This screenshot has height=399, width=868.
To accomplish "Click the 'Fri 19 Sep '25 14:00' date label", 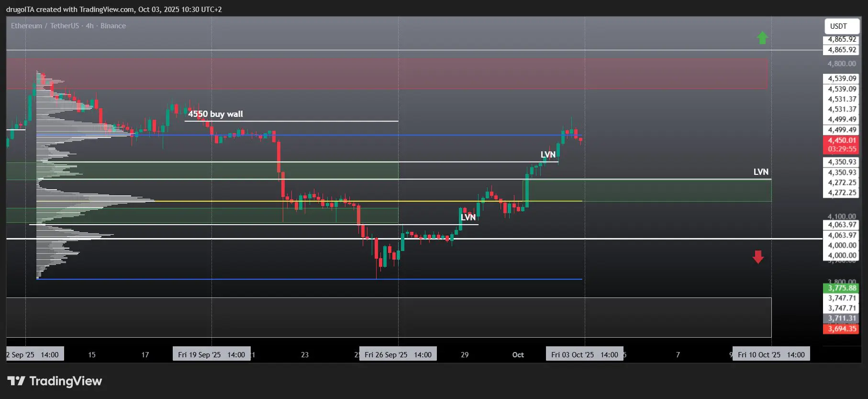I will point(211,354).
